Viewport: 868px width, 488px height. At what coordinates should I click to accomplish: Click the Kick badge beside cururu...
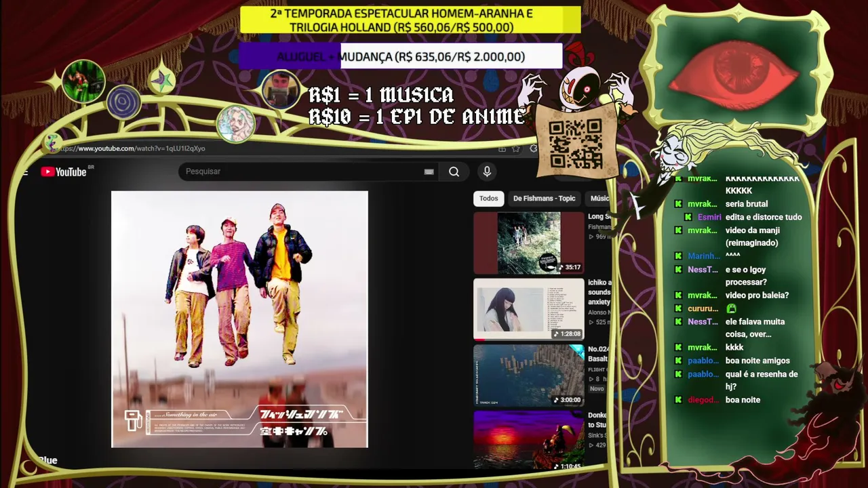click(678, 308)
